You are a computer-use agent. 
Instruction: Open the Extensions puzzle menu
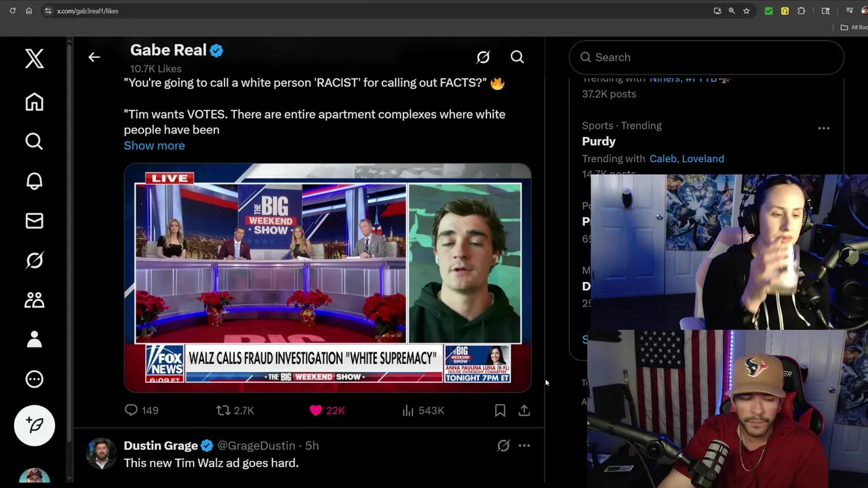click(x=801, y=11)
